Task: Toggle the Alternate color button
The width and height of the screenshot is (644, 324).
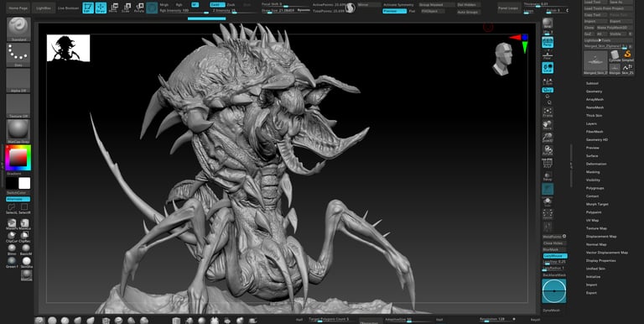Action: point(18,199)
